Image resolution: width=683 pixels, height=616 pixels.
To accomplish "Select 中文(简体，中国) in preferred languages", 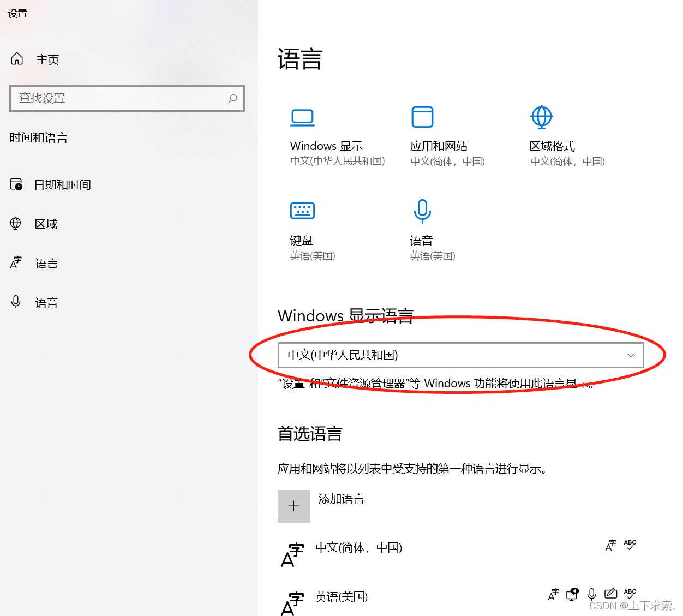I will click(x=358, y=547).
